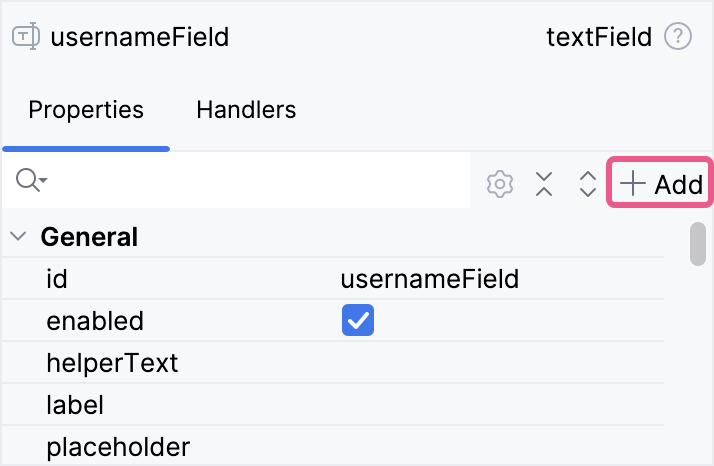The width and height of the screenshot is (714, 466).
Task: Click the properties panel scrollbar
Action: click(x=698, y=244)
